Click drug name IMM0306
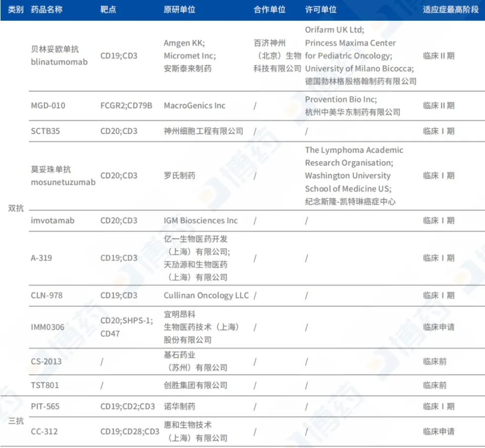Screen dimensions: 485x448 (47, 327)
